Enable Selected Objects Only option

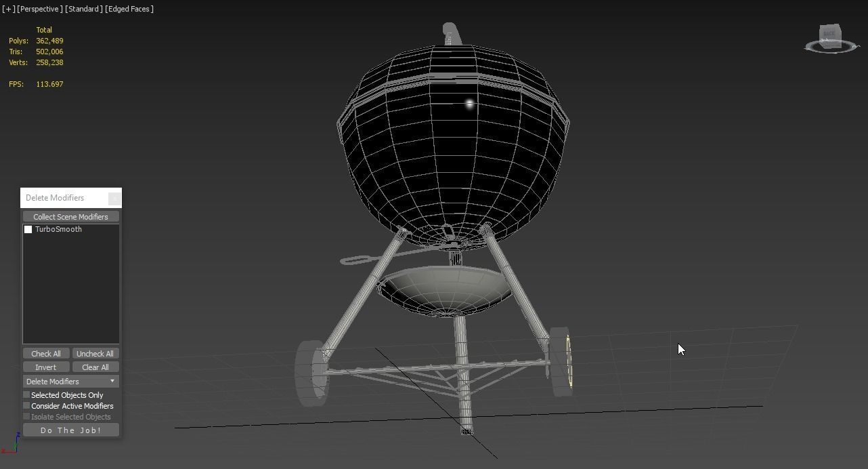27,394
